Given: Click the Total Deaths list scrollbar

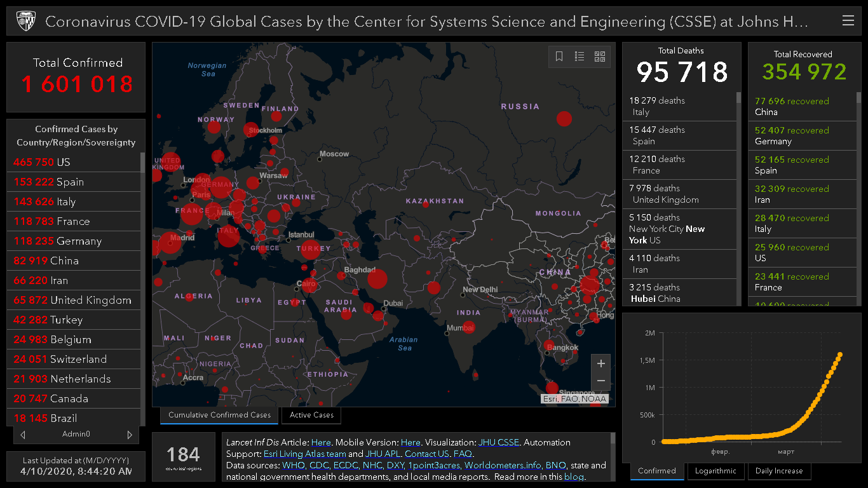Looking at the screenshot, I should [738, 98].
